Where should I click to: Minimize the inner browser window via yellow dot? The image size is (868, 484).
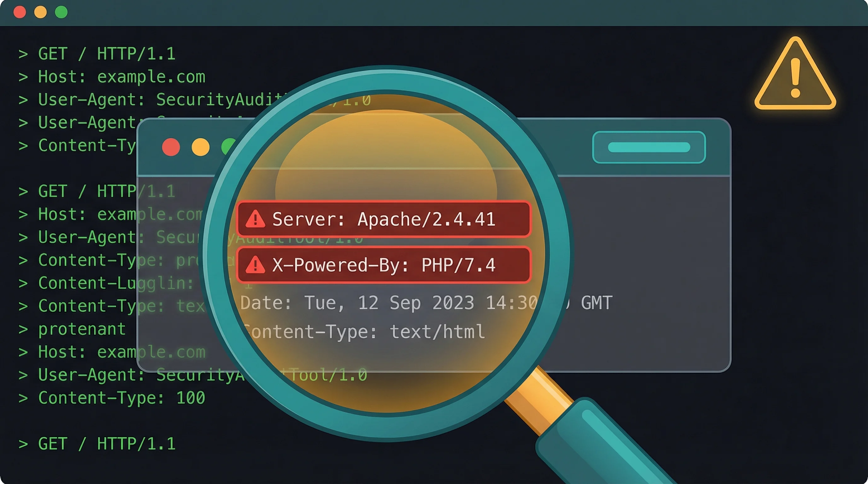pyautogui.click(x=201, y=147)
